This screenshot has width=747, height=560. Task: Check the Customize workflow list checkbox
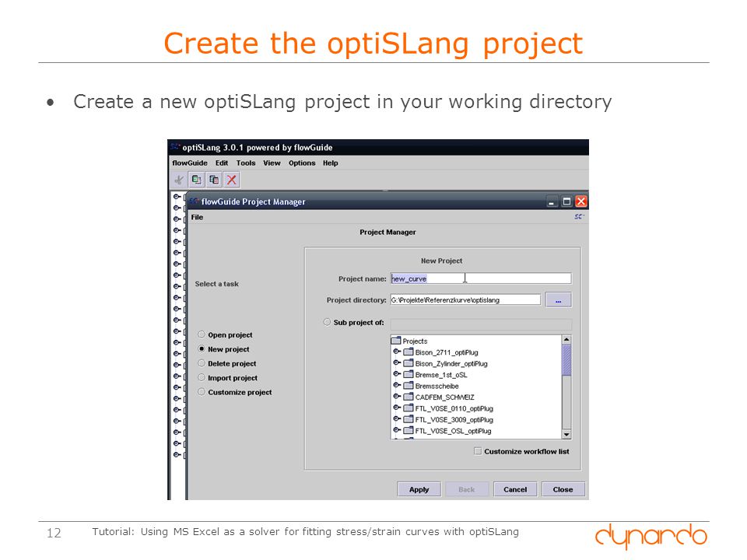477,451
